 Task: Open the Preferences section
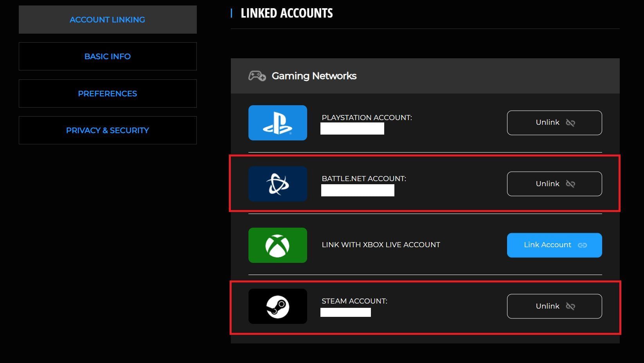(107, 93)
